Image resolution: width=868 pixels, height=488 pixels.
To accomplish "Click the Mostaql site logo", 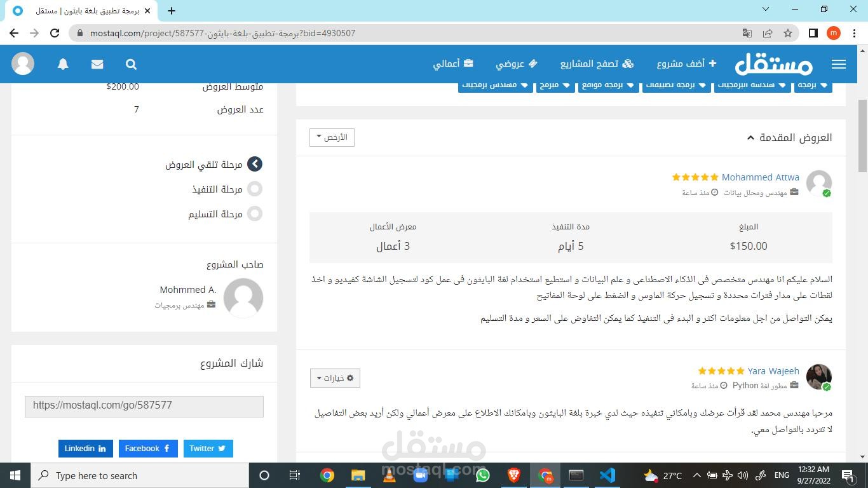I will 773,64.
